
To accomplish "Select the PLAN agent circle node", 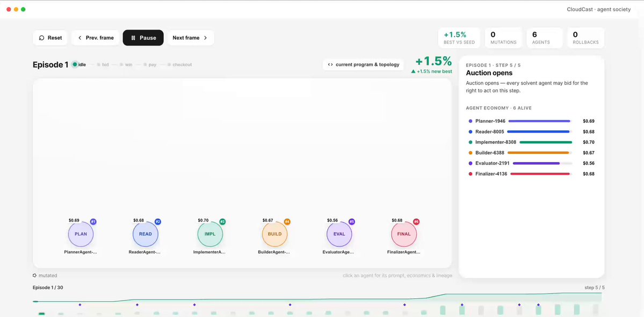I will [x=81, y=234].
